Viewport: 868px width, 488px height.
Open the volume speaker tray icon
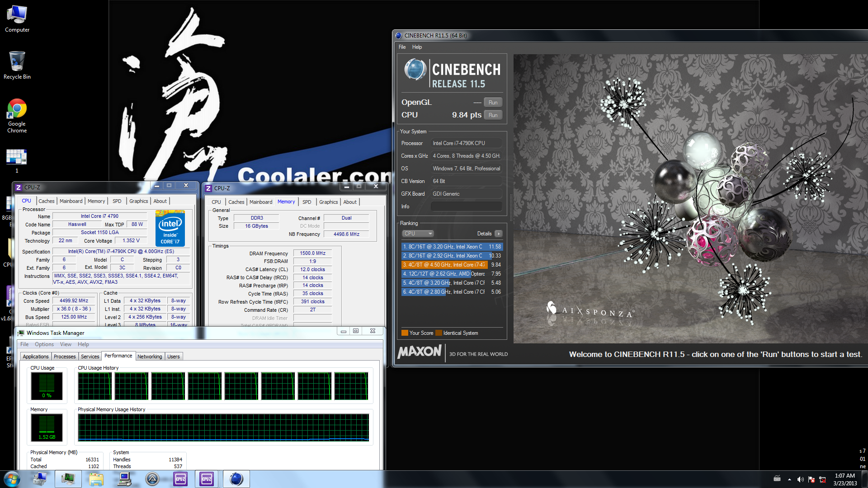(800, 479)
